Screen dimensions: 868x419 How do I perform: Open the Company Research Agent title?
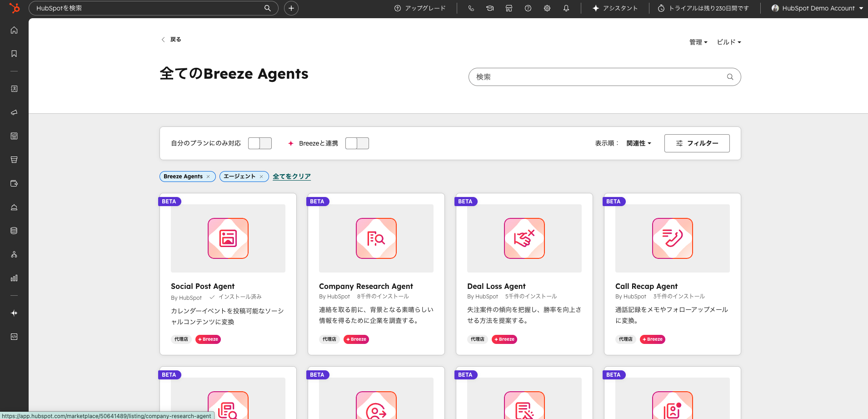click(366, 286)
